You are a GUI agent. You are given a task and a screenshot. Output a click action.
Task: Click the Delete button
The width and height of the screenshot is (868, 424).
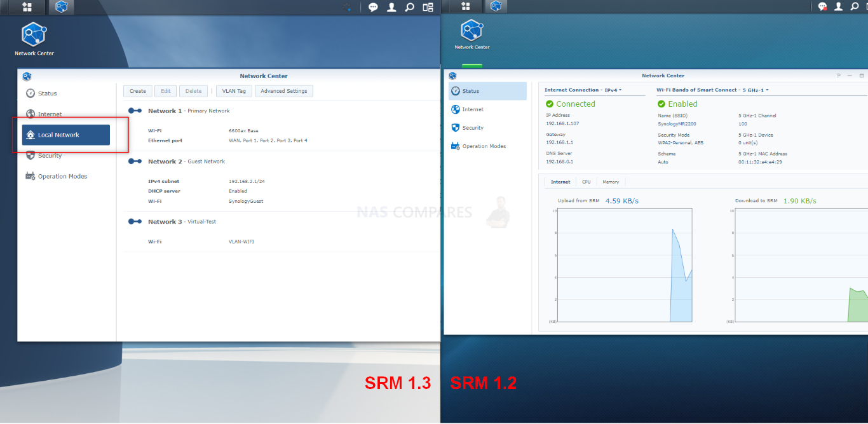[194, 91]
